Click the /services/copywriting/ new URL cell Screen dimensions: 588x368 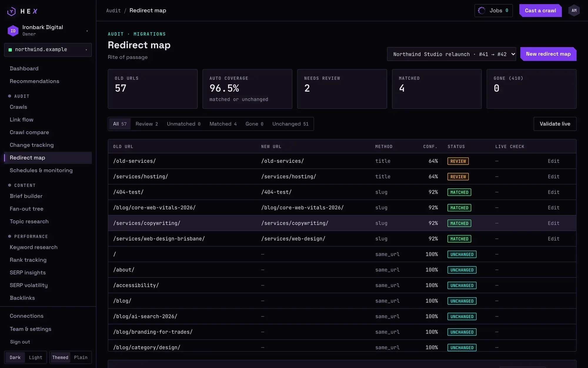click(x=295, y=223)
